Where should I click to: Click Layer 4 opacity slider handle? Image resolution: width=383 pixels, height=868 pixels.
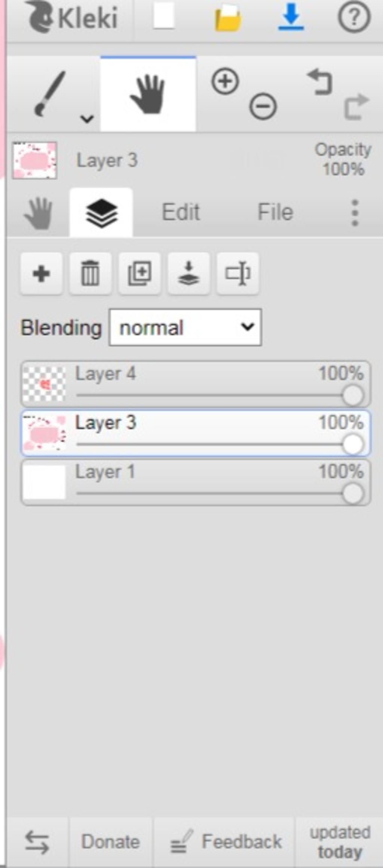pyautogui.click(x=352, y=395)
